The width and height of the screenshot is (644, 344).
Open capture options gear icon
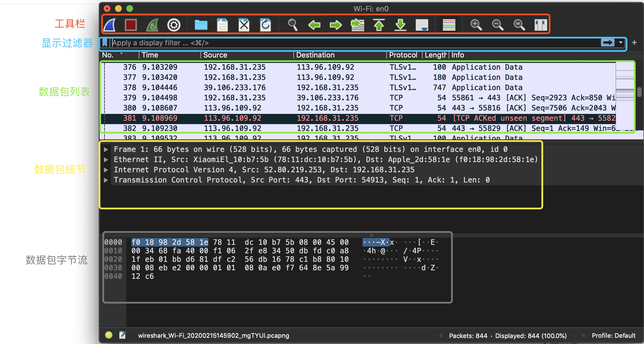[x=174, y=25]
